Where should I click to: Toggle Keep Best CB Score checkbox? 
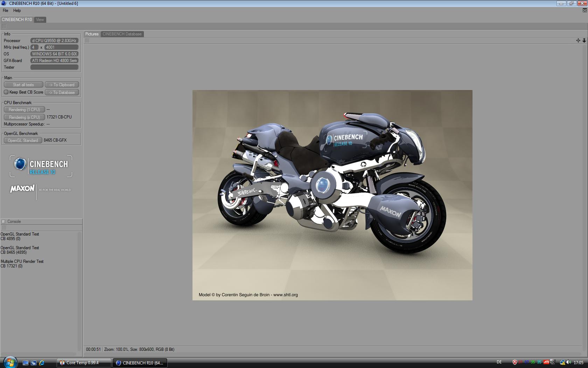point(6,92)
